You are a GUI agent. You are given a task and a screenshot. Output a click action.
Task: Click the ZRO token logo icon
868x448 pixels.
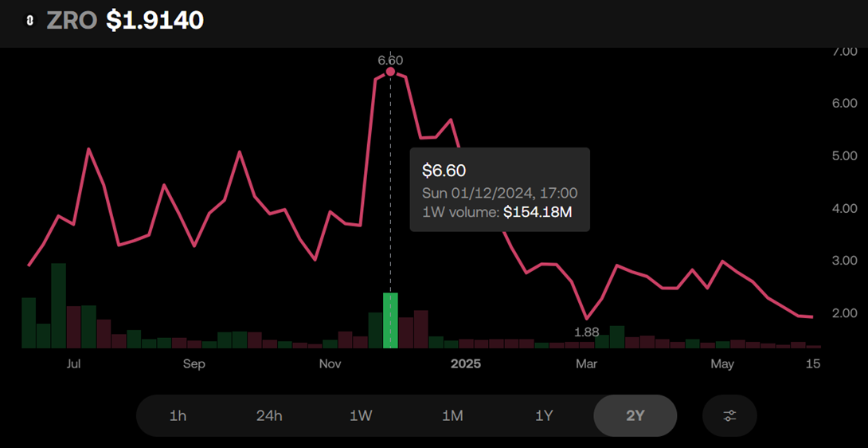29,22
